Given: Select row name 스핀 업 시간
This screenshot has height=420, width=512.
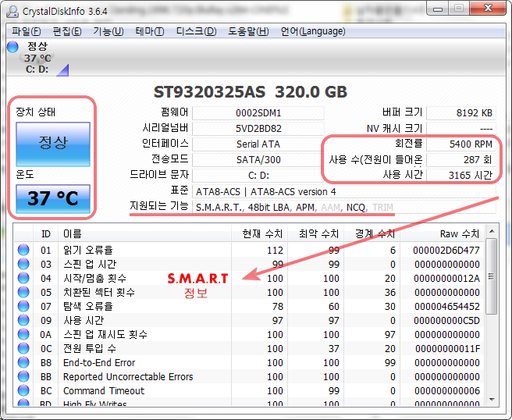Looking at the screenshot, I should point(90,264).
